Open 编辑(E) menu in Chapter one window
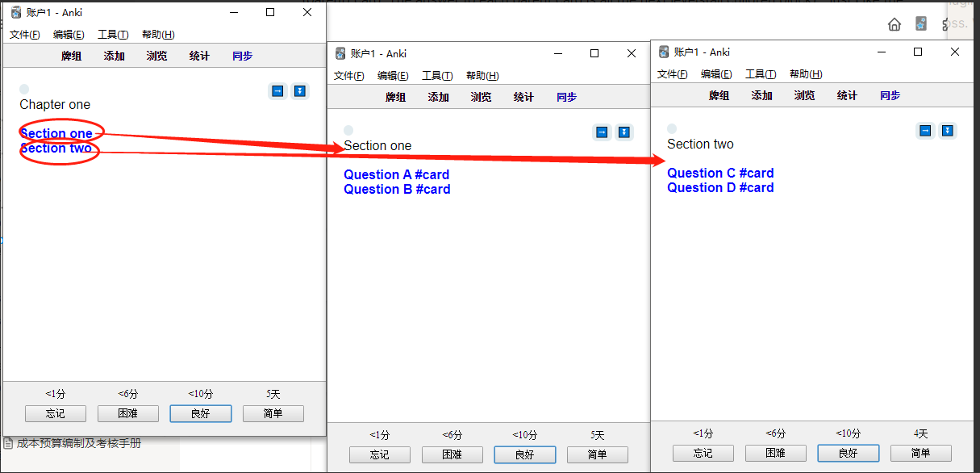The width and height of the screenshot is (980, 473). [69, 35]
